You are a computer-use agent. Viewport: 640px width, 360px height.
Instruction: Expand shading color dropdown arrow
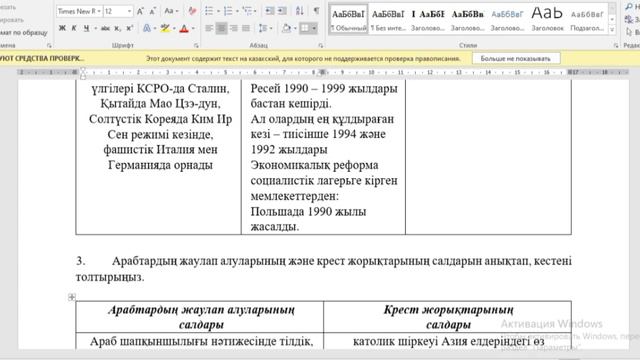(295, 28)
